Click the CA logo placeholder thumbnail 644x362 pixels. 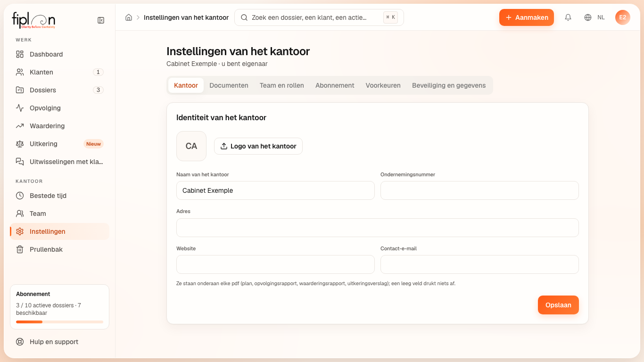click(x=191, y=146)
